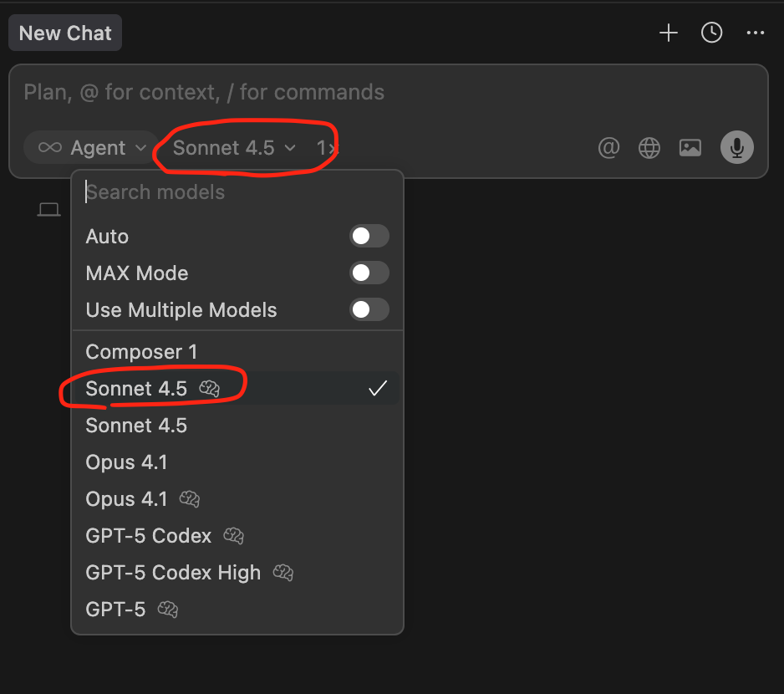Click the image attachment icon

[690, 148]
